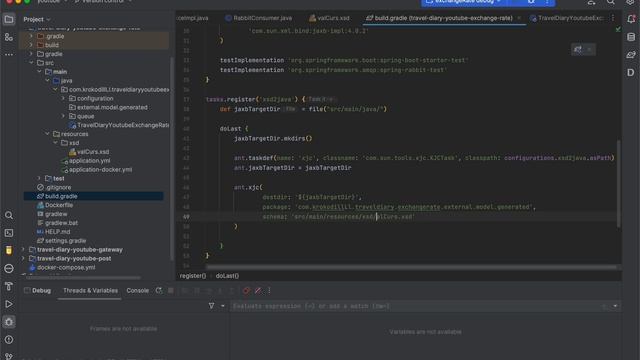The height and width of the screenshot is (360, 640).
Task: Open filter options dropdown arrow
Action: pos(222,306)
